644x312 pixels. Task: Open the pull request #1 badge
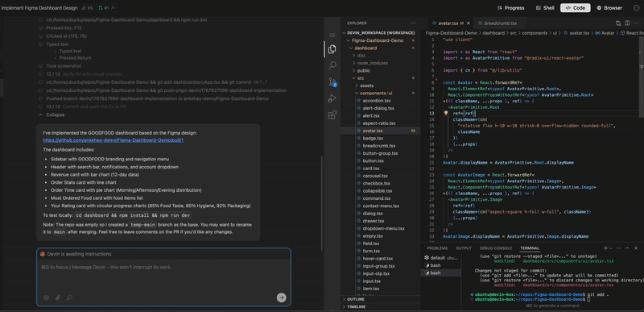[x=107, y=8]
